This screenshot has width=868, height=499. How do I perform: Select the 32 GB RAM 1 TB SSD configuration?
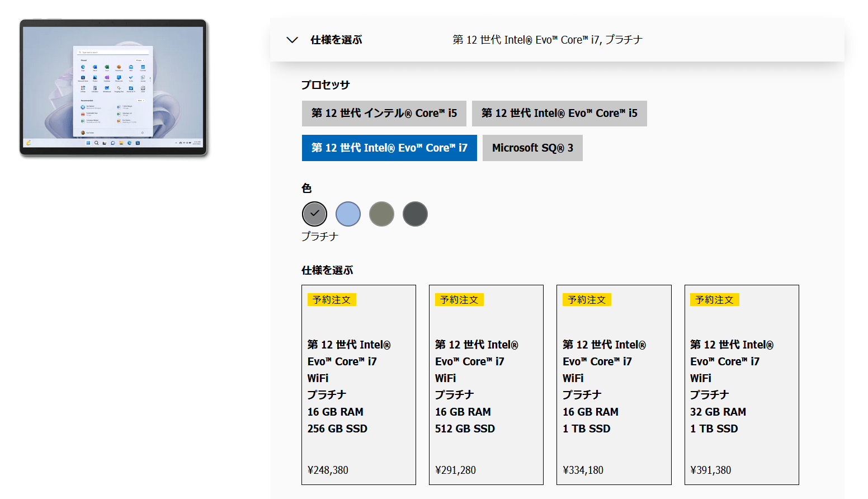[742, 385]
